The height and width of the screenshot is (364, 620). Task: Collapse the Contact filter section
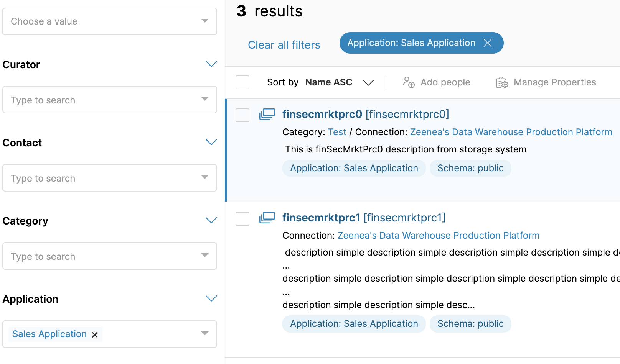tap(211, 142)
